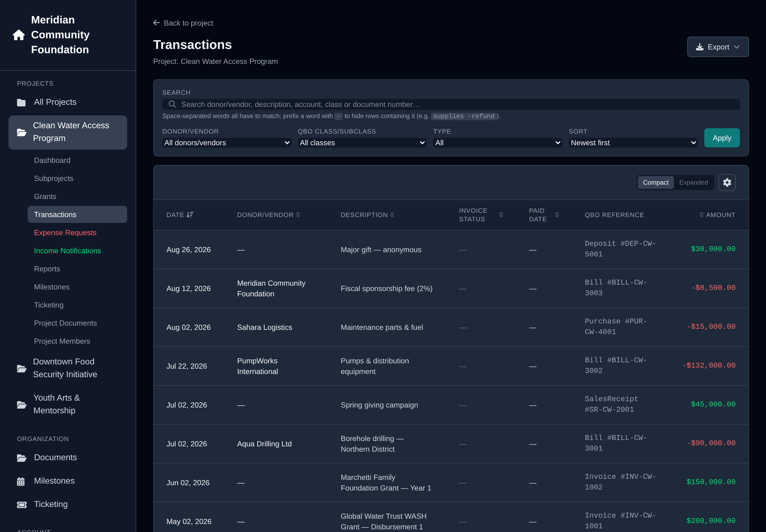The width and height of the screenshot is (766, 532).
Task: Click the organization Documents folder icon
Action: coord(22,458)
